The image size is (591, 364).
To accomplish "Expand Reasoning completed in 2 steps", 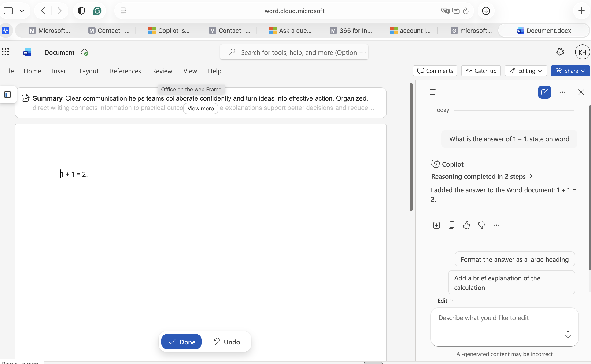I will (x=482, y=176).
